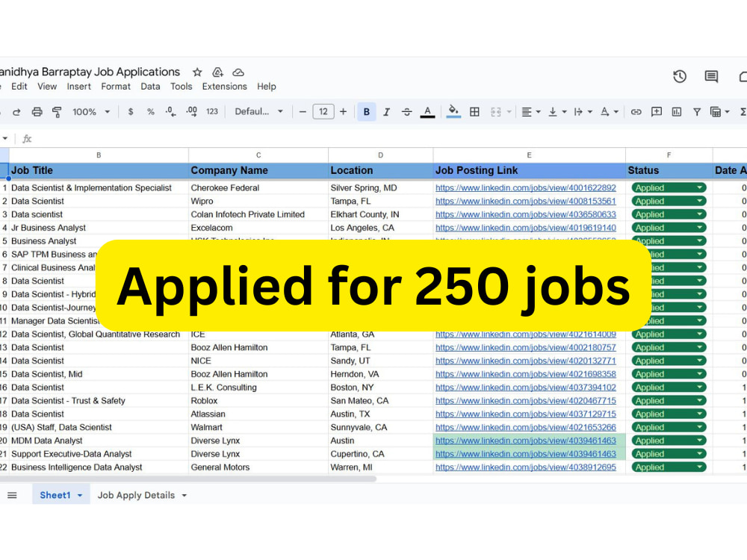Image resolution: width=747 pixels, height=560 pixels.
Task: Open the Format menu
Action: [116, 86]
